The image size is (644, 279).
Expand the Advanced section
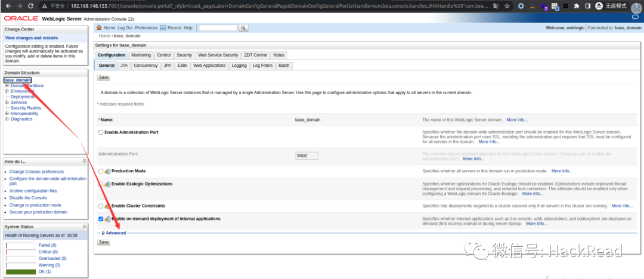tap(116, 233)
